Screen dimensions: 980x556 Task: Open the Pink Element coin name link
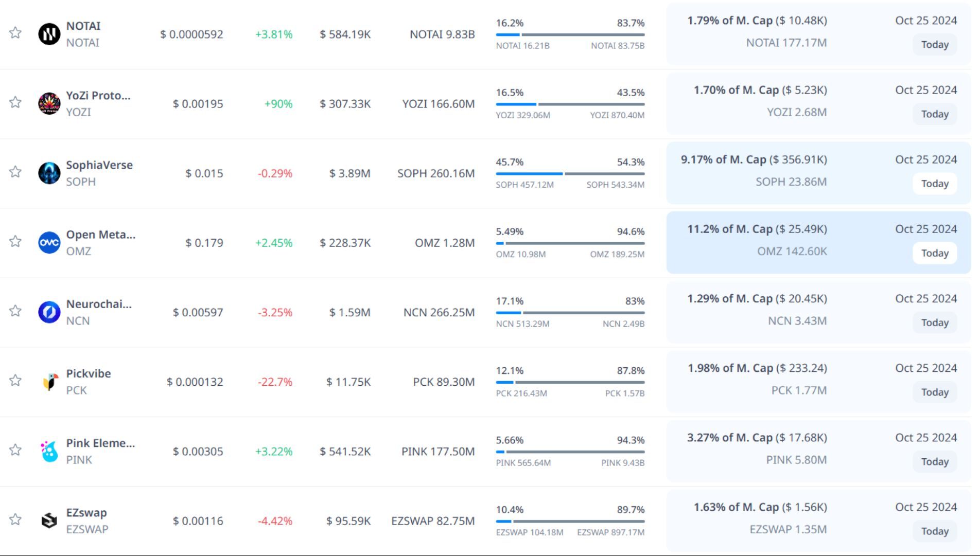[100, 443]
